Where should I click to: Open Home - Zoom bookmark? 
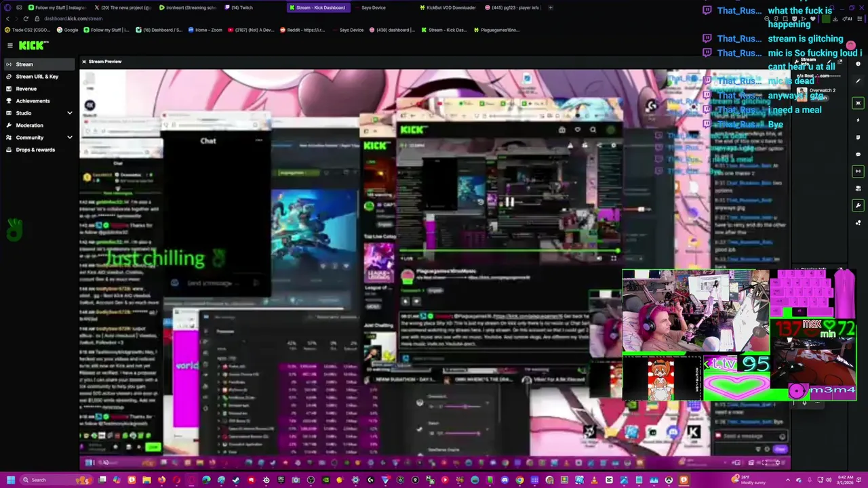point(205,30)
